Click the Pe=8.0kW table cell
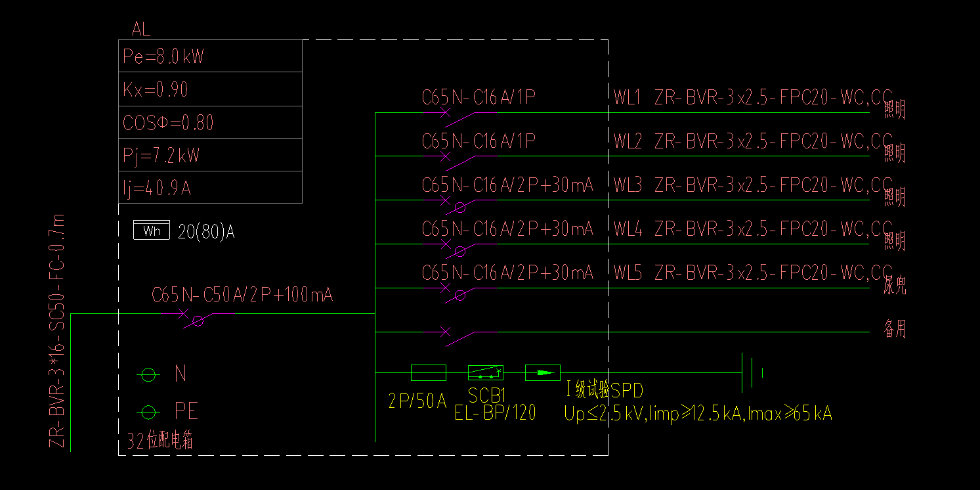Image resolution: width=980 pixels, height=490 pixels. (x=210, y=56)
